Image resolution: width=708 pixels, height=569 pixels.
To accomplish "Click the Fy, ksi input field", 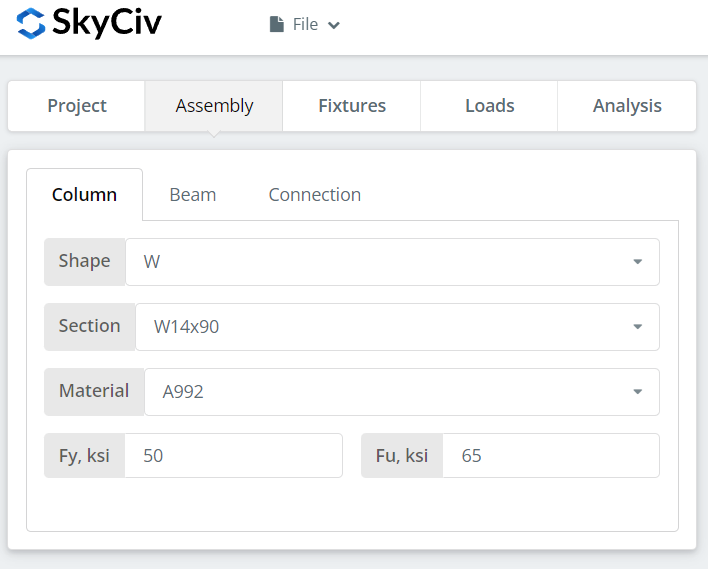I will [233, 456].
